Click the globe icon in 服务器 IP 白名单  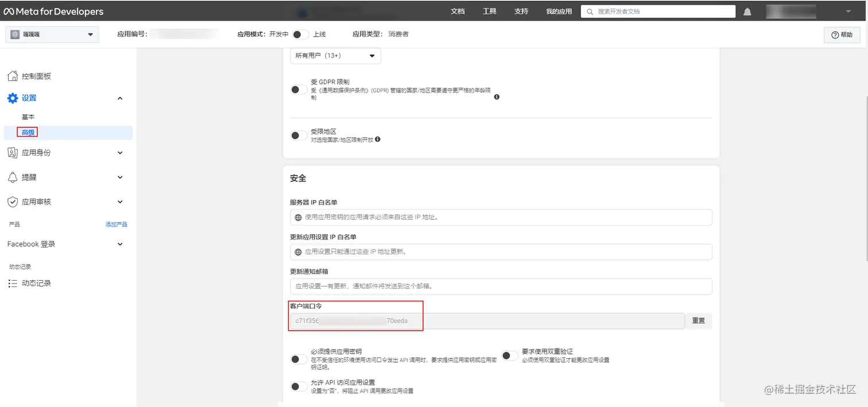[298, 218]
